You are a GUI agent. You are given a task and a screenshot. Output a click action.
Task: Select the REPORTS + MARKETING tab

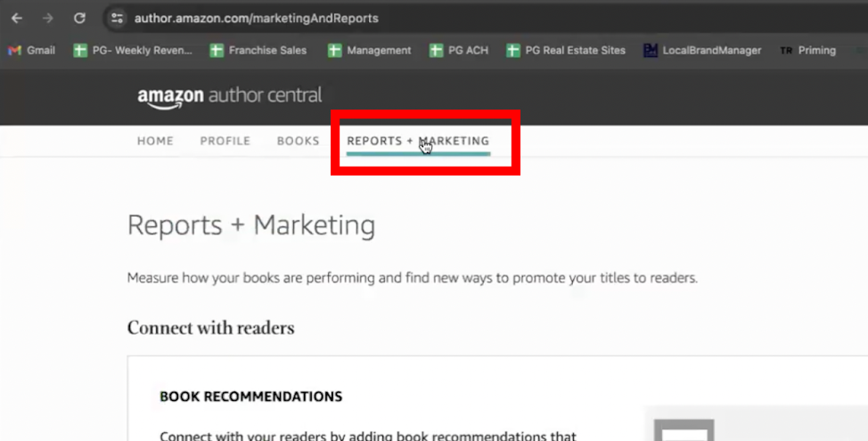418,142
